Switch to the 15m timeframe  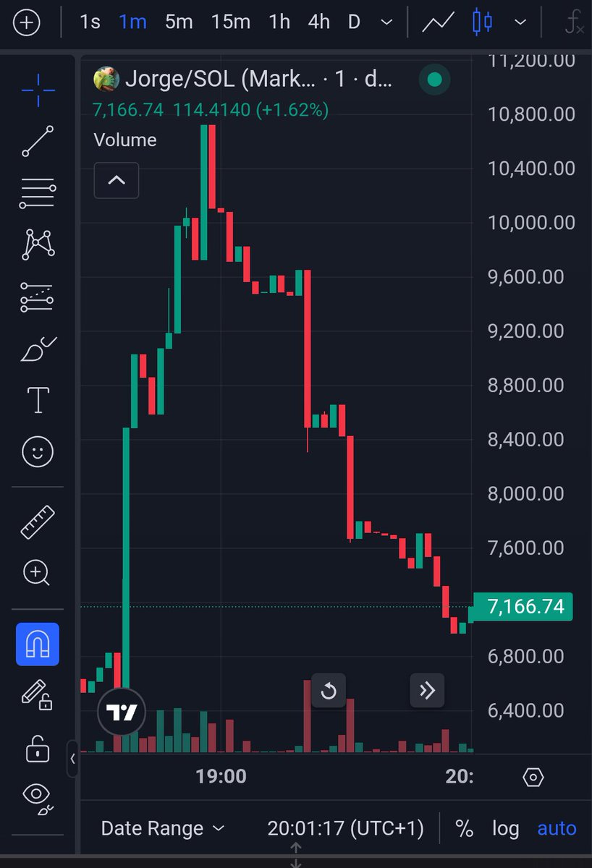pos(231,22)
